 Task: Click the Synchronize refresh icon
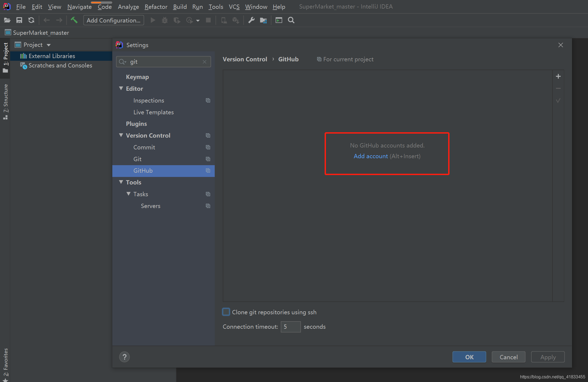(x=31, y=20)
